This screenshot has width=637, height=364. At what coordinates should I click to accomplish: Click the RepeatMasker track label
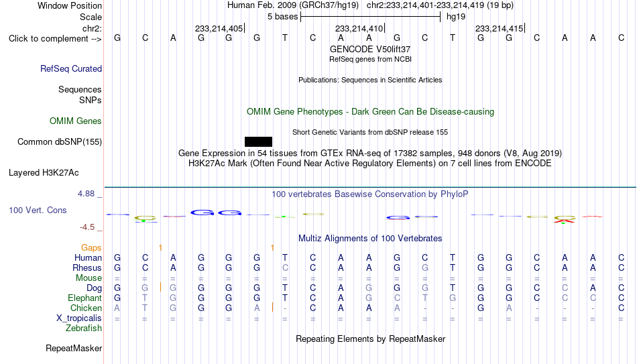point(74,348)
